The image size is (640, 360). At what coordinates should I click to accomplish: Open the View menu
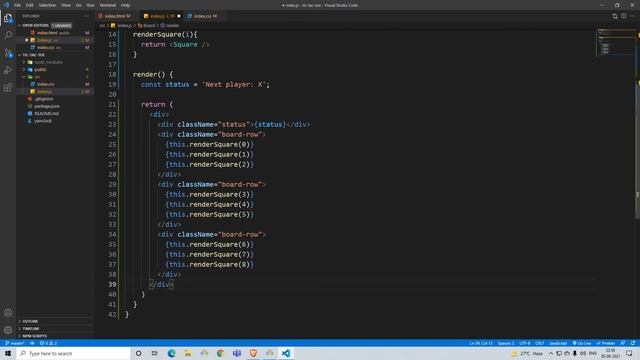(x=66, y=5)
